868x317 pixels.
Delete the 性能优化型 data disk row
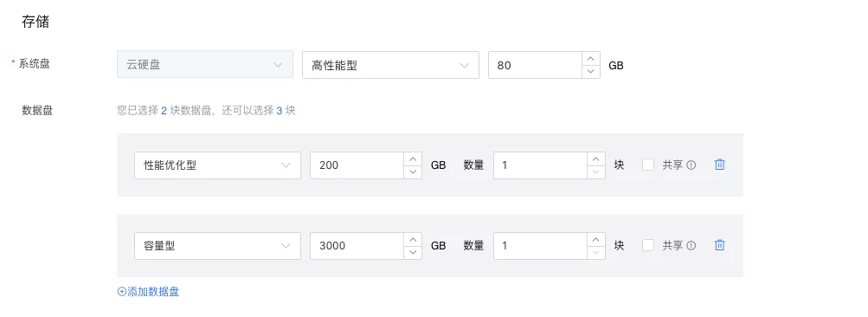coord(719,165)
